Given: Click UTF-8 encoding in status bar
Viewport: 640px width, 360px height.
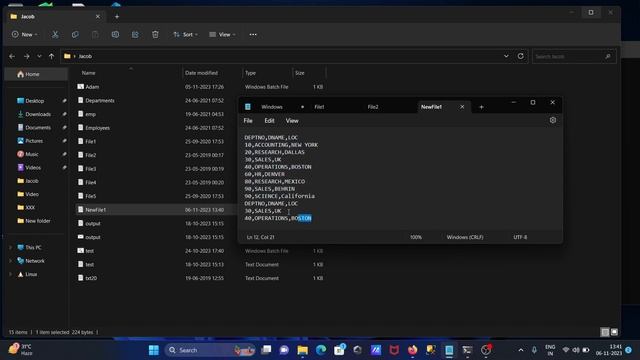Looking at the screenshot, I should point(520,237).
